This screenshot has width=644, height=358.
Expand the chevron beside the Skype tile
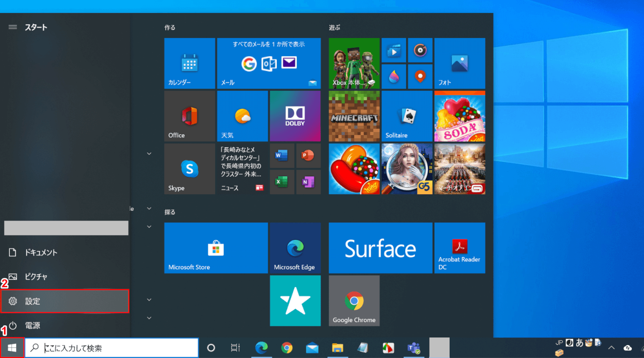[x=150, y=153]
